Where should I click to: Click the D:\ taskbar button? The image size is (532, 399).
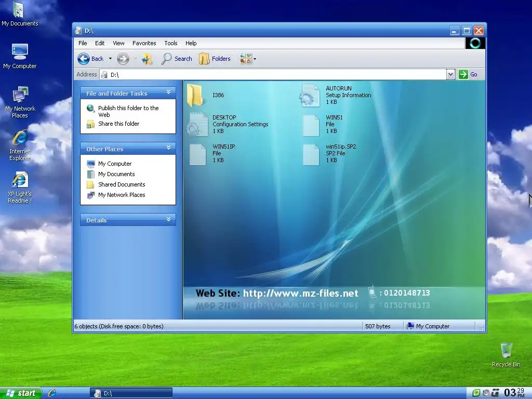click(x=131, y=393)
